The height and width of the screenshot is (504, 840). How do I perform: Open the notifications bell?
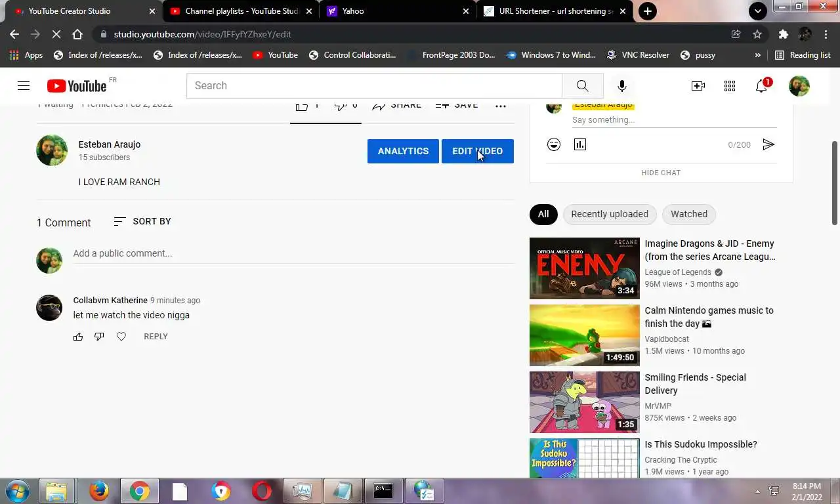(761, 86)
